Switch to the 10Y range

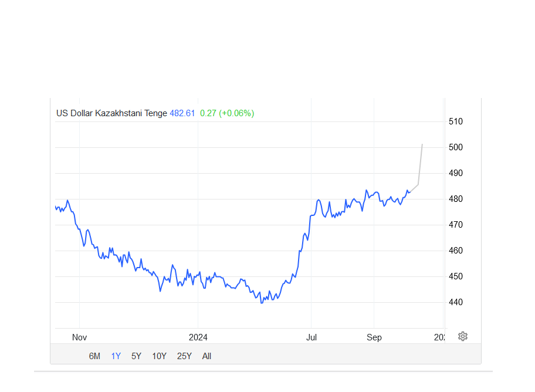(159, 356)
